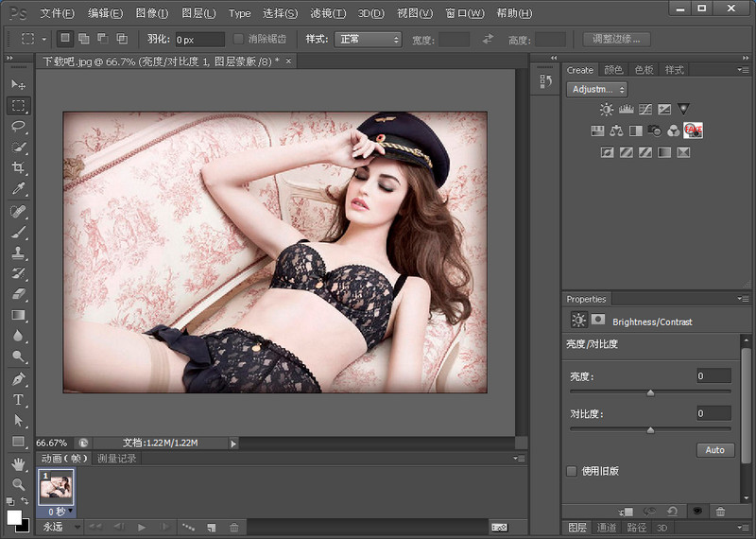
Task: Click the Auto button
Action: [714, 450]
